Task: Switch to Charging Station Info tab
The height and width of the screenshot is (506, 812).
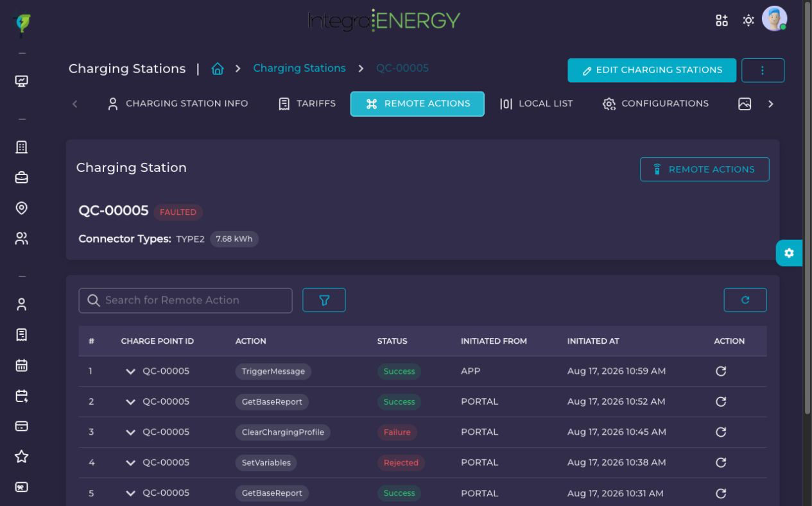Action: tap(178, 104)
